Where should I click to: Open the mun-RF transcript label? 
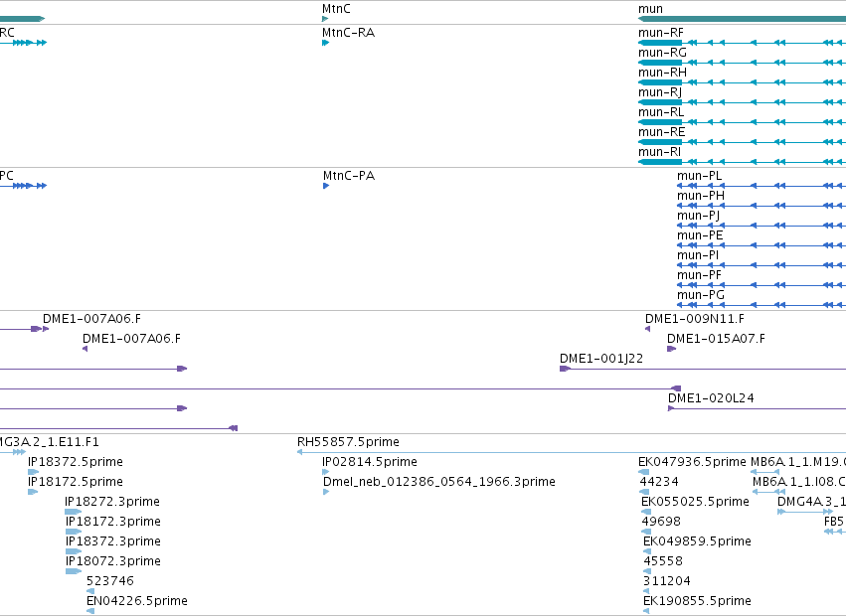(661, 33)
